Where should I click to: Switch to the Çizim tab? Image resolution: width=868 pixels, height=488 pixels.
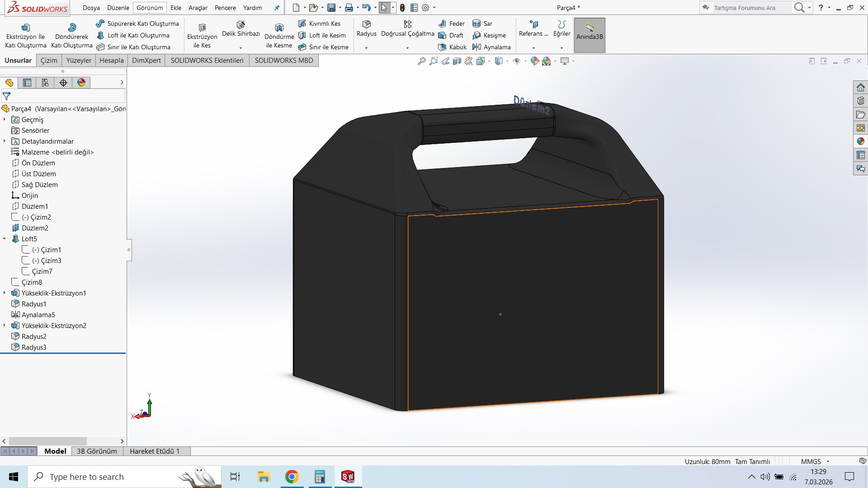point(49,61)
